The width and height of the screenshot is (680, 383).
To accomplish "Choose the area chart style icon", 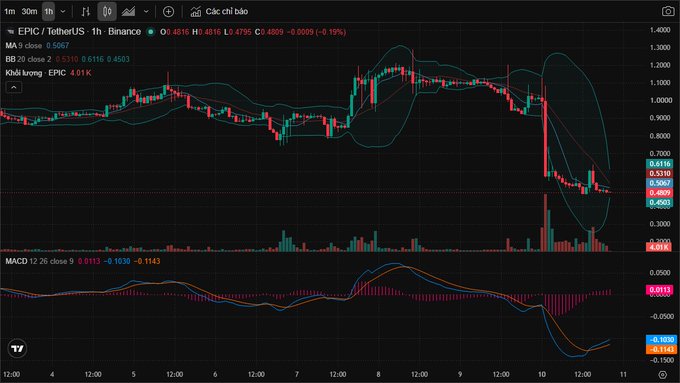I will [x=128, y=12].
